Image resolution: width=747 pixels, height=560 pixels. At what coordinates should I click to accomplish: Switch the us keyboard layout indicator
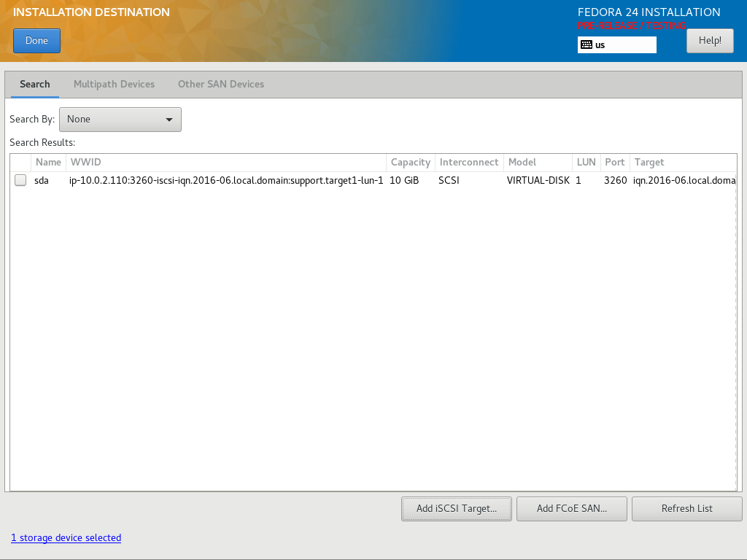click(617, 44)
